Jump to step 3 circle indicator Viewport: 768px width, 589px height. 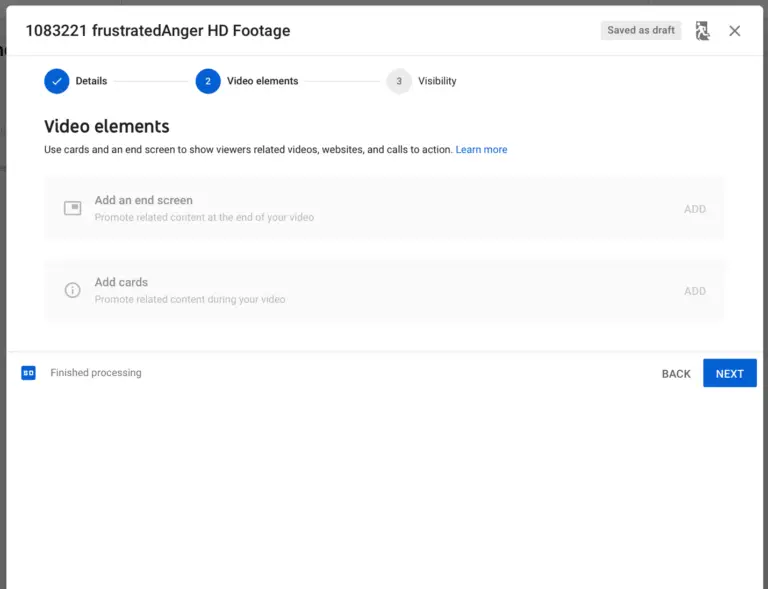point(399,81)
